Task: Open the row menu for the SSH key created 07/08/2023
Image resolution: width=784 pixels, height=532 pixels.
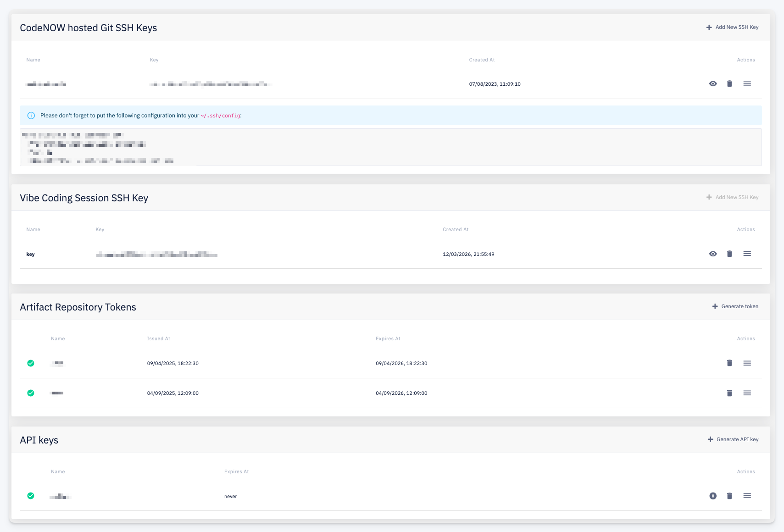Action: (747, 83)
